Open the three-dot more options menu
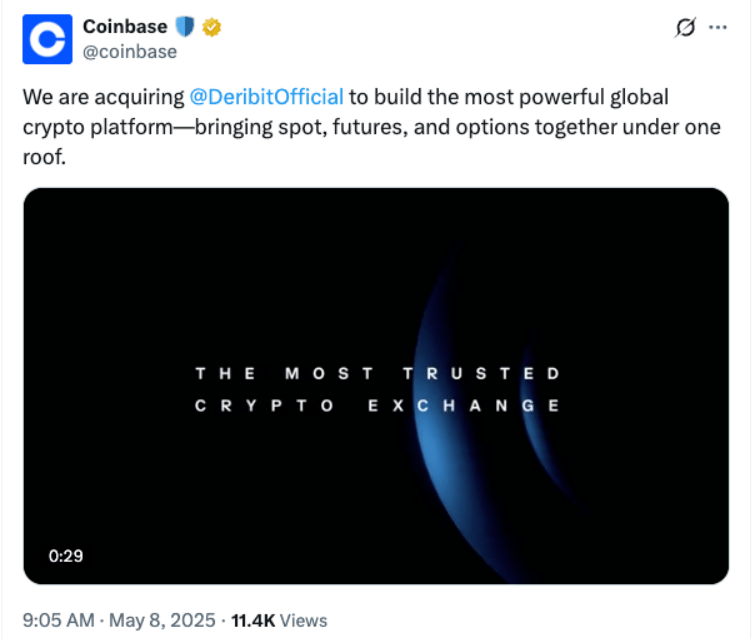 pyautogui.click(x=717, y=27)
